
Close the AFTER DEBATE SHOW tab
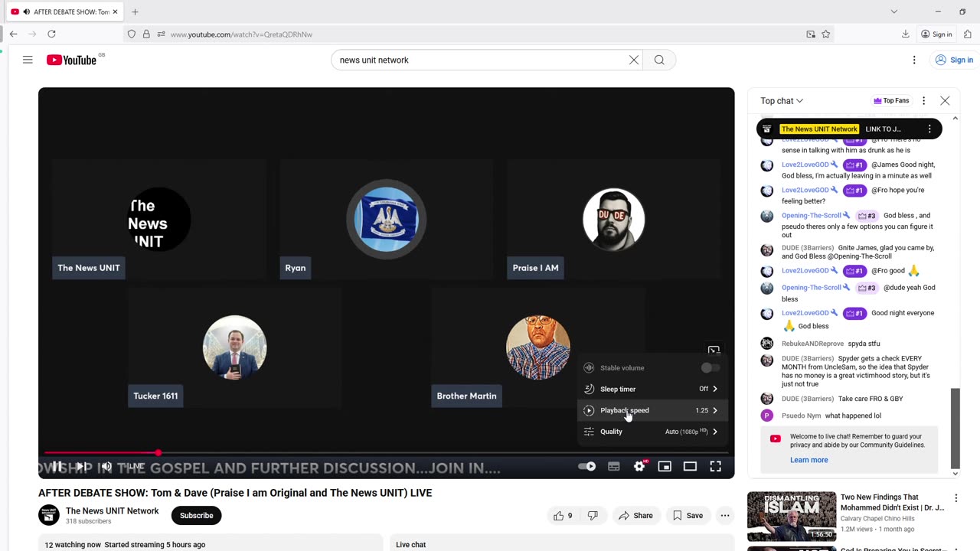pyautogui.click(x=115, y=11)
